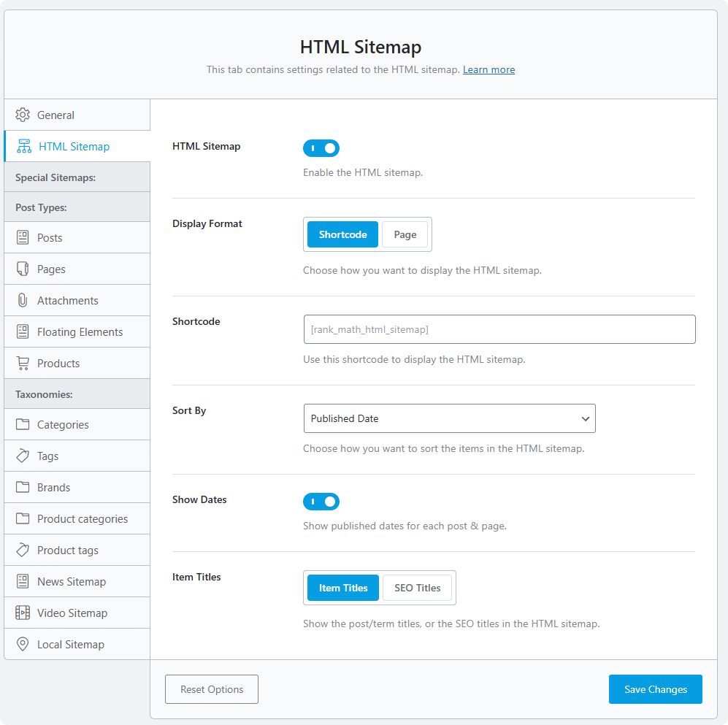
Task: Go to the Posts sitemap tab
Action: 77,237
